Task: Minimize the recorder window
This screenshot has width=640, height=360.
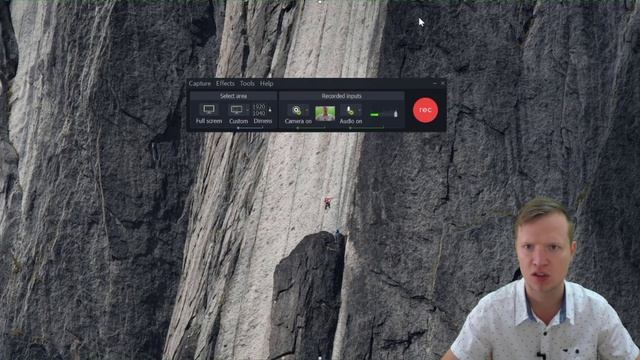Action: pyautogui.click(x=435, y=83)
